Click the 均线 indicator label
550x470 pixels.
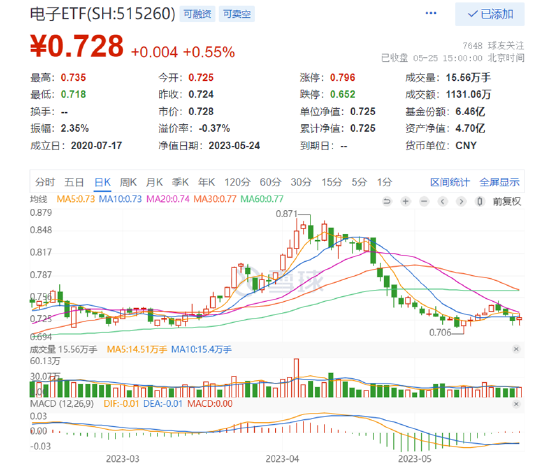39,199
